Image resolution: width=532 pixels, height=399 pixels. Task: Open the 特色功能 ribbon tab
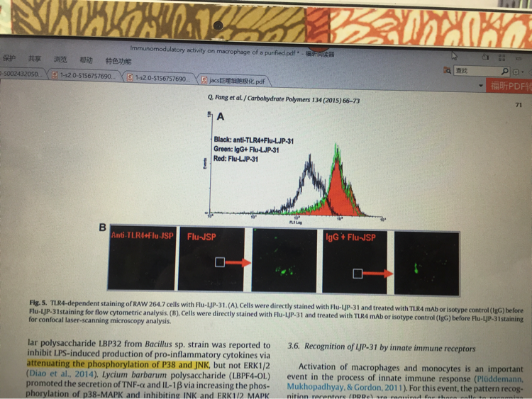pos(118,62)
